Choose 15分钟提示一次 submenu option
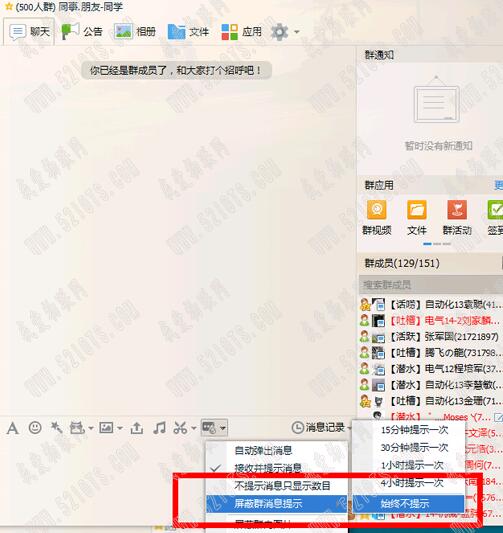503x533 pixels. 408,430
